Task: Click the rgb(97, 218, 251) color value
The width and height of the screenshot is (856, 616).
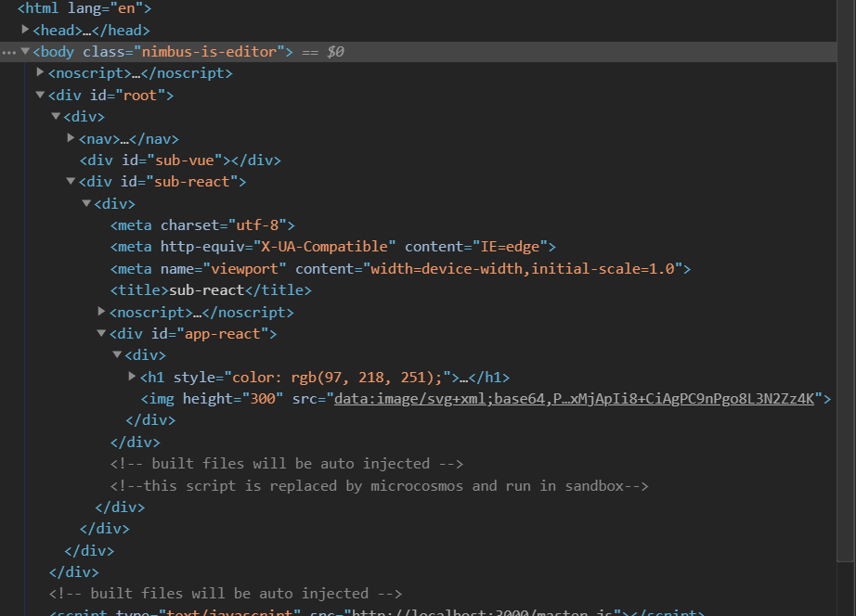Action: (x=367, y=377)
